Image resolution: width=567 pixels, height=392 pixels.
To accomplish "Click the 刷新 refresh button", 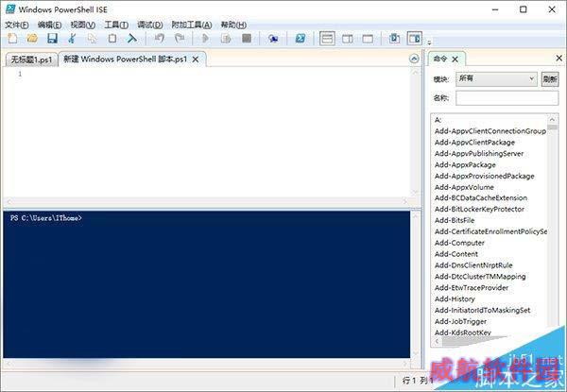I will tap(550, 79).
